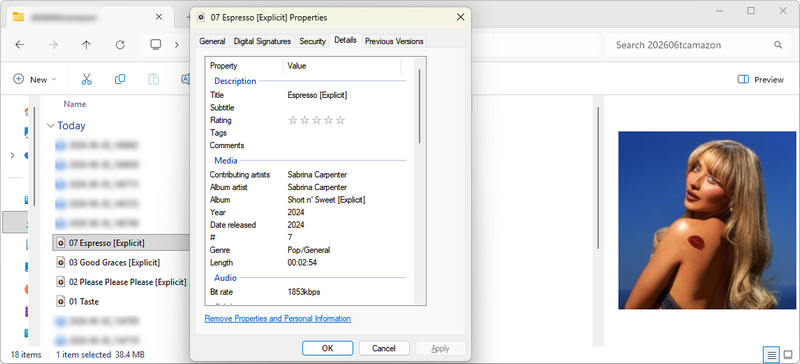Select file 01 Taste
The image size is (800, 364).
(84, 301)
